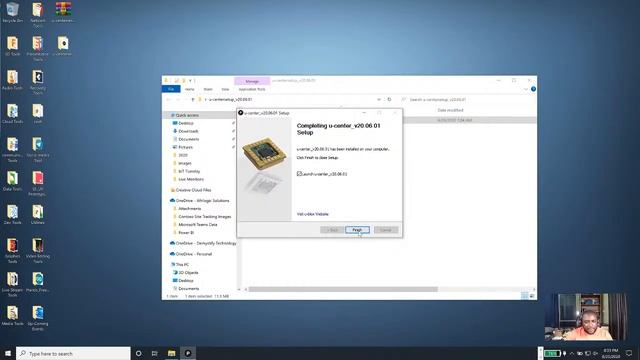Screen dimensions: 640x360
Task: Open the File tab in File Explorer
Action: tap(171, 89)
